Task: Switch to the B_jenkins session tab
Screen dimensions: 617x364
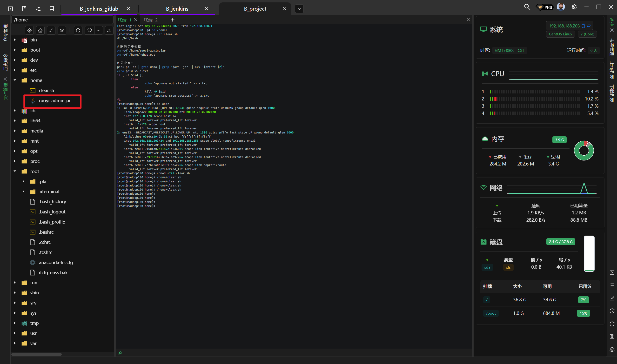Action: 177,9
